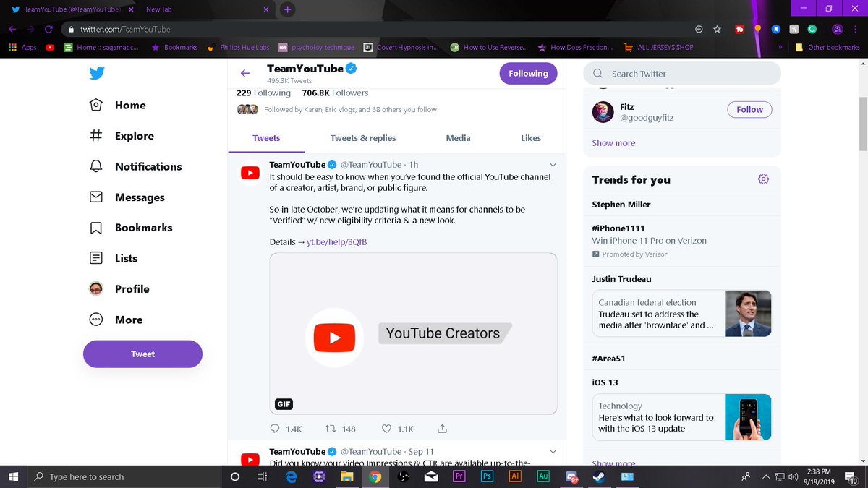Open the More menu in sidebar
This screenshot has height=488, width=868.
coord(116,320)
